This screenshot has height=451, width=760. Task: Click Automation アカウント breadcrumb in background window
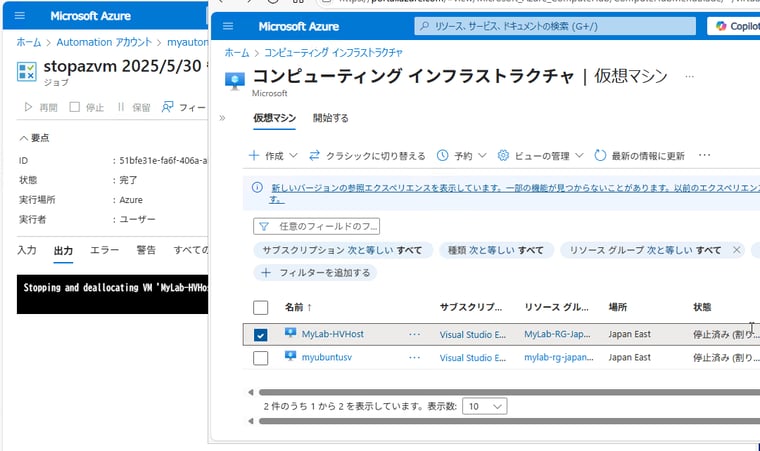[x=104, y=42]
